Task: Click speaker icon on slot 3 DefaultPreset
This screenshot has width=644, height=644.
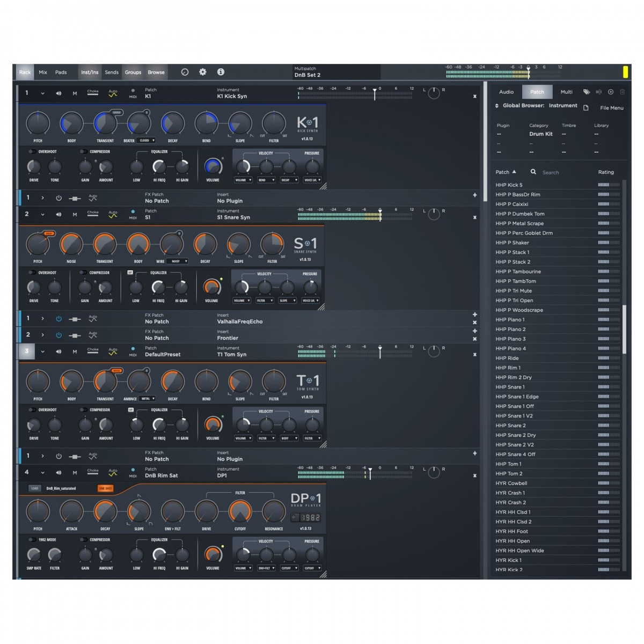Action: click(58, 352)
